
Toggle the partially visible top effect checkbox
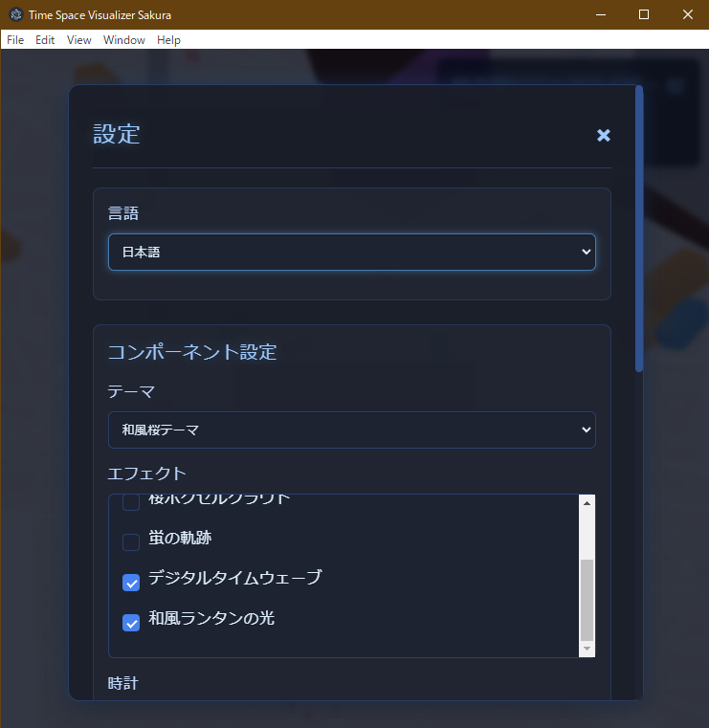(x=131, y=503)
